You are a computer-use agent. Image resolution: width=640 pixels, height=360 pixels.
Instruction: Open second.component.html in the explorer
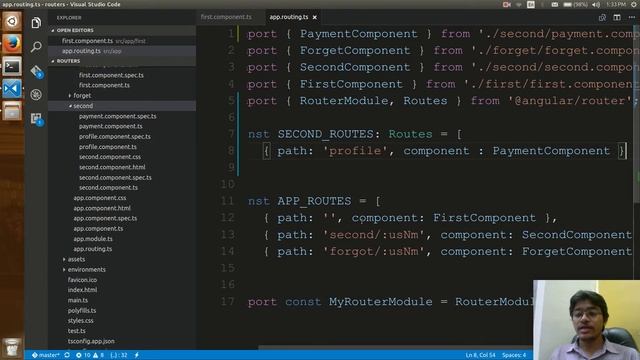tap(112, 167)
